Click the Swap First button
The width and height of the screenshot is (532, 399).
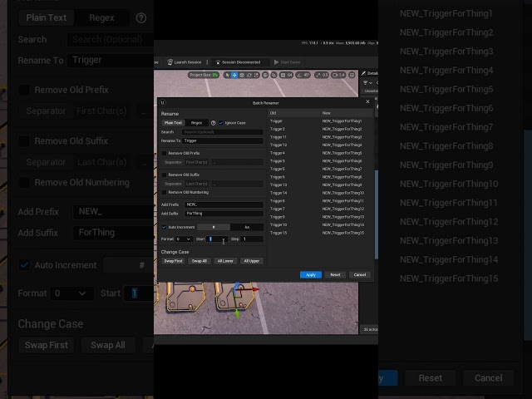[x=174, y=261]
